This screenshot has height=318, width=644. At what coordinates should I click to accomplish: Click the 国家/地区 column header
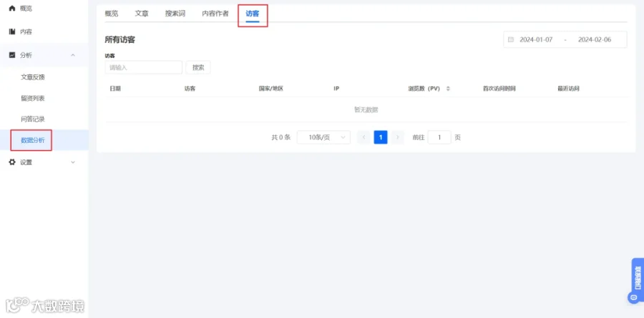click(271, 89)
